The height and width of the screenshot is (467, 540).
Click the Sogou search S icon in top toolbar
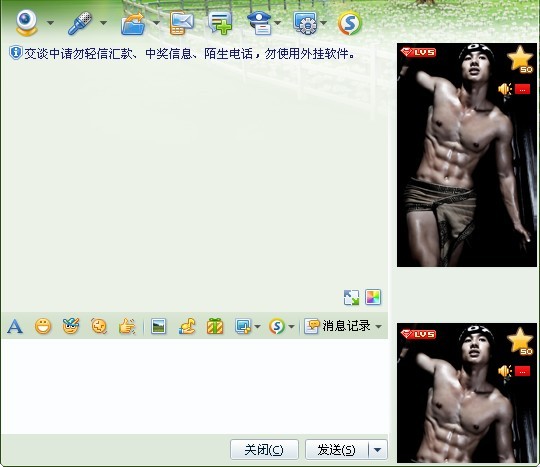pyautogui.click(x=350, y=23)
